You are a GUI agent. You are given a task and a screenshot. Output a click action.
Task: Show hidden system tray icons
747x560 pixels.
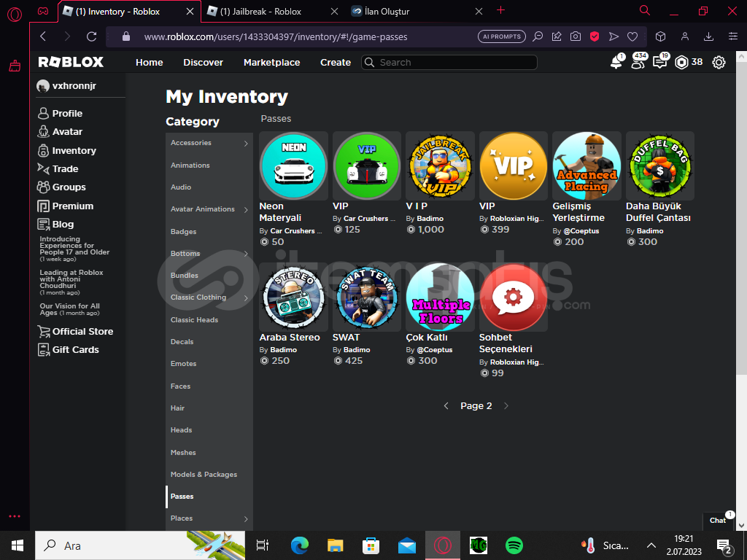(651, 545)
